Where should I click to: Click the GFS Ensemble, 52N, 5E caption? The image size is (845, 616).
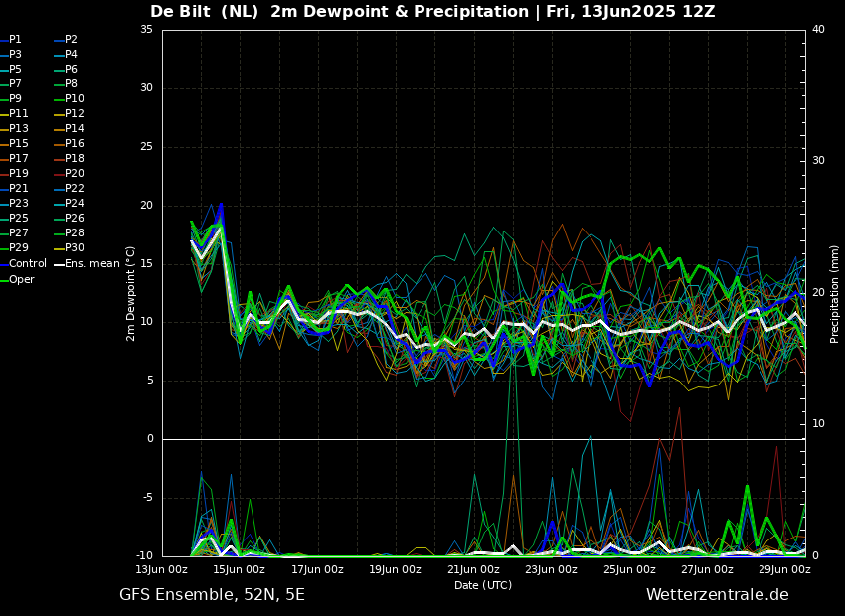[212, 595]
